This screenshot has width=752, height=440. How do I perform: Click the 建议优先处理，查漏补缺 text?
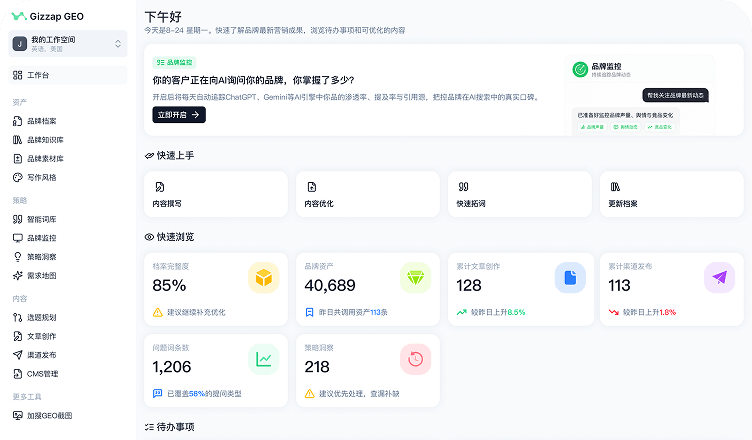(x=359, y=393)
